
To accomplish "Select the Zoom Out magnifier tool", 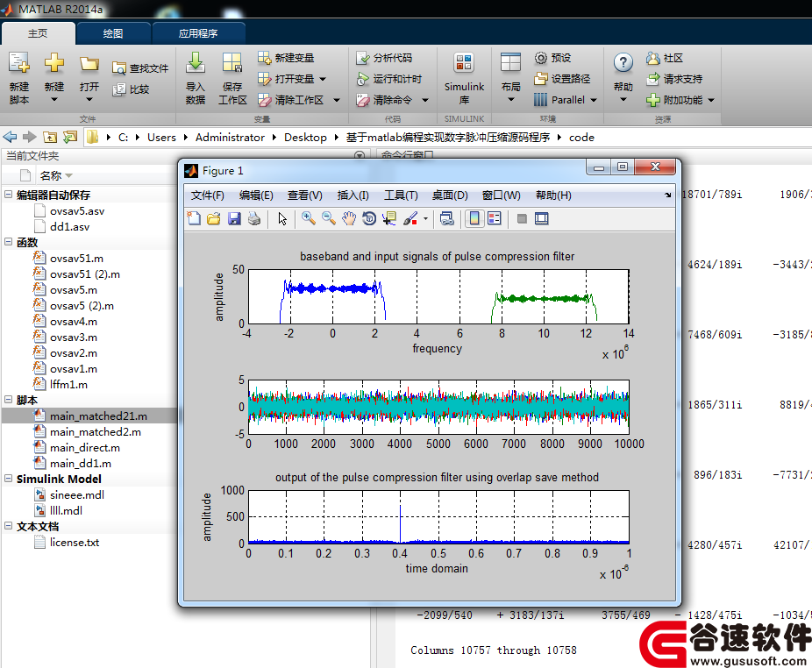I will pyautogui.click(x=329, y=218).
